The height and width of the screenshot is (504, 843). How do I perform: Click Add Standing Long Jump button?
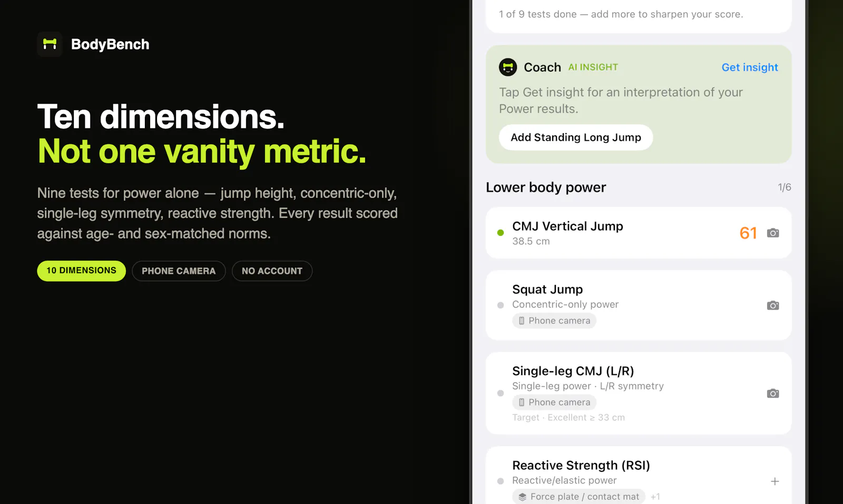point(576,137)
